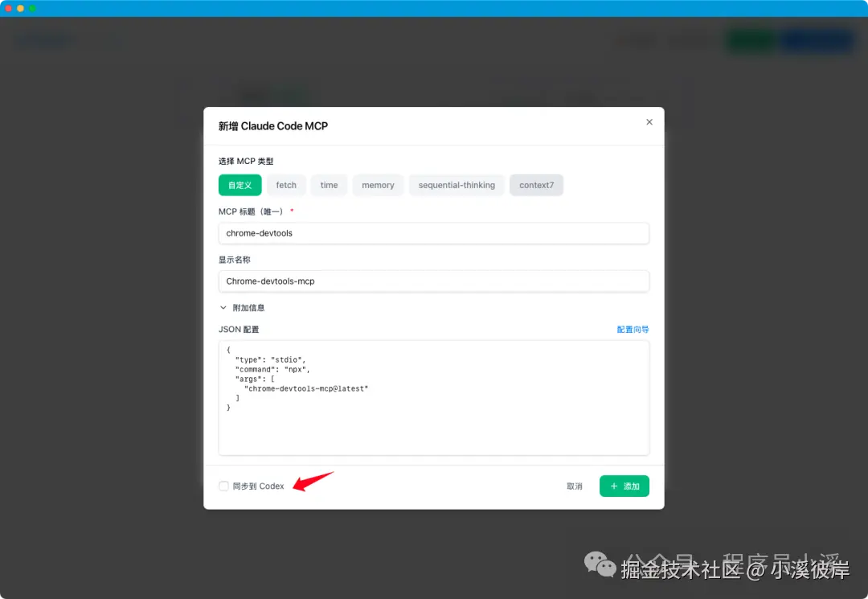The height and width of the screenshot is (599, 868).
Task: Click the green macOS fullscreen button
Action: (32, 8)
